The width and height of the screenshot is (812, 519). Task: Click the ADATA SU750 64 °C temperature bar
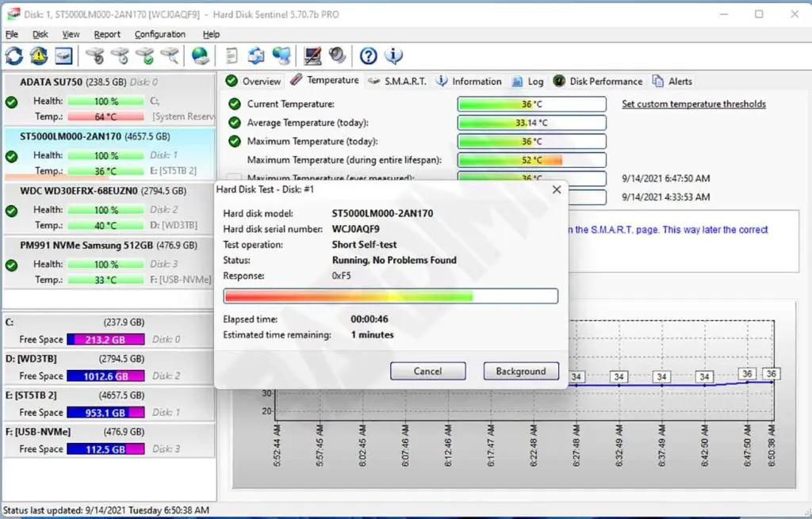pos(105,116)
